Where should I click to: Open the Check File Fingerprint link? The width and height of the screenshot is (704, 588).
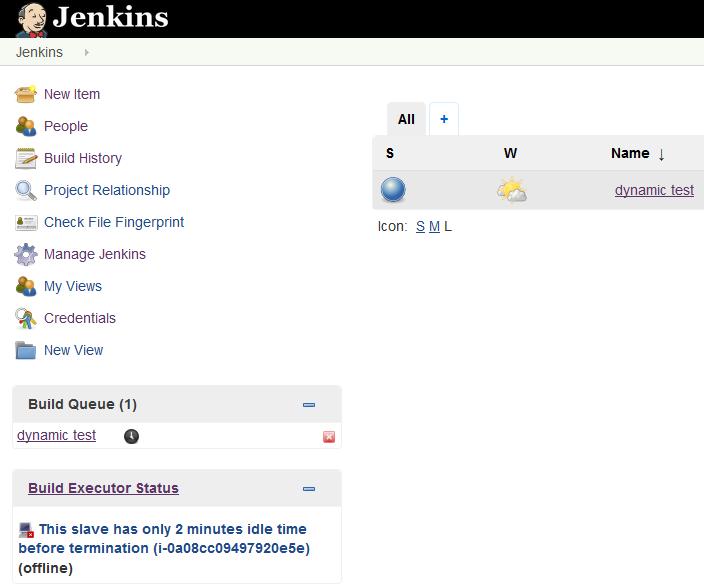click(114, 222)
